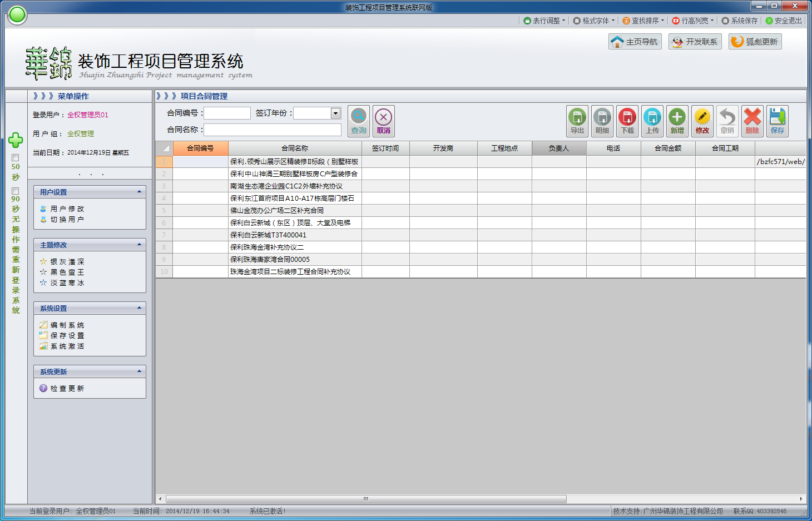Image resolution: width=812 pixels, height=521 pixels.
Task: Click the 保存 save icon
Action: click(x=778, y=121)
